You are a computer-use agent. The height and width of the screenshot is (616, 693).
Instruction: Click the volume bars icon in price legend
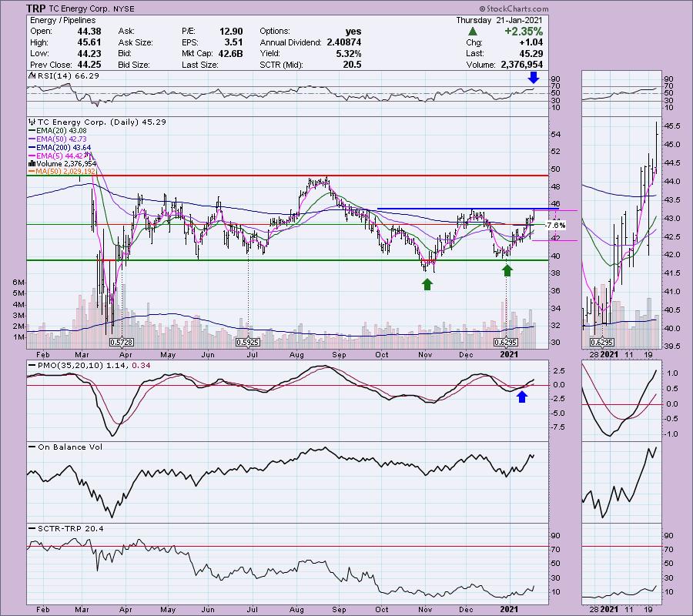[32, 163]
